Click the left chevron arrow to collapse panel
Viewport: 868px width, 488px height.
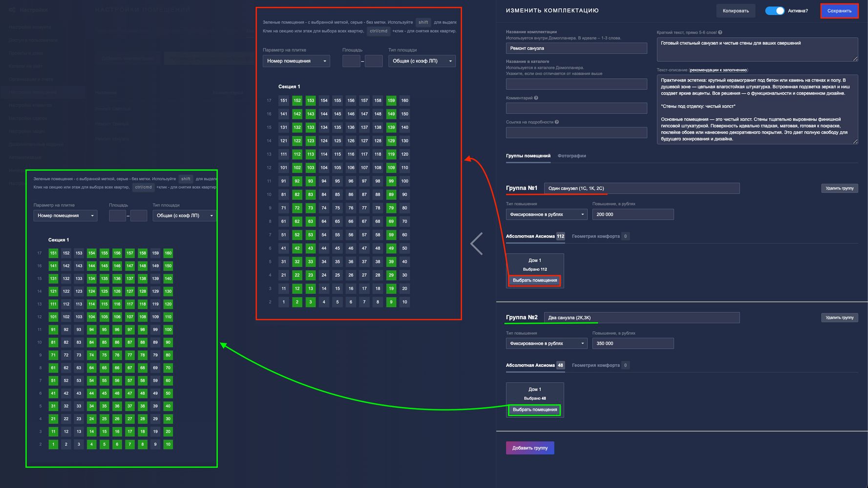pos(476,244)
